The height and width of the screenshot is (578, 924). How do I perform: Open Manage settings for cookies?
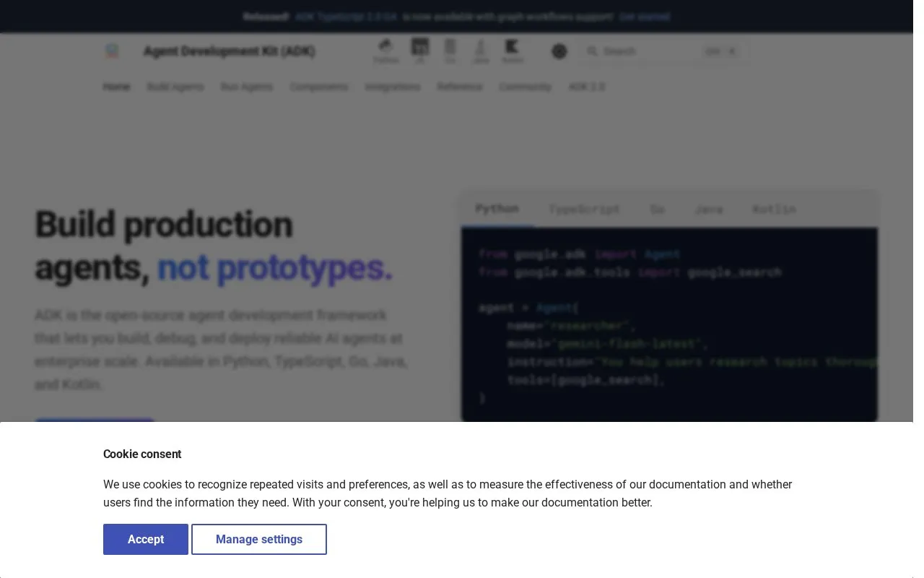259,539
